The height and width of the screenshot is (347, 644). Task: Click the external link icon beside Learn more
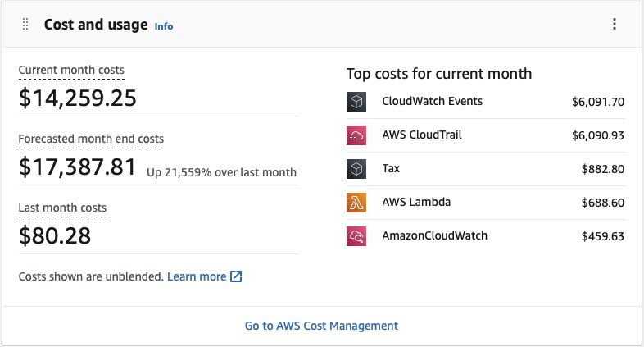coord(236,276)
